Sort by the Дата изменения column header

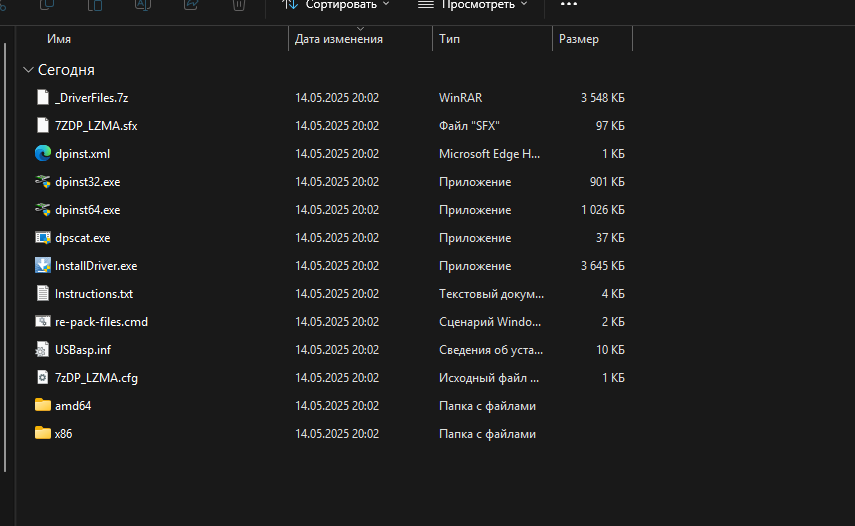tap(339, 39)
